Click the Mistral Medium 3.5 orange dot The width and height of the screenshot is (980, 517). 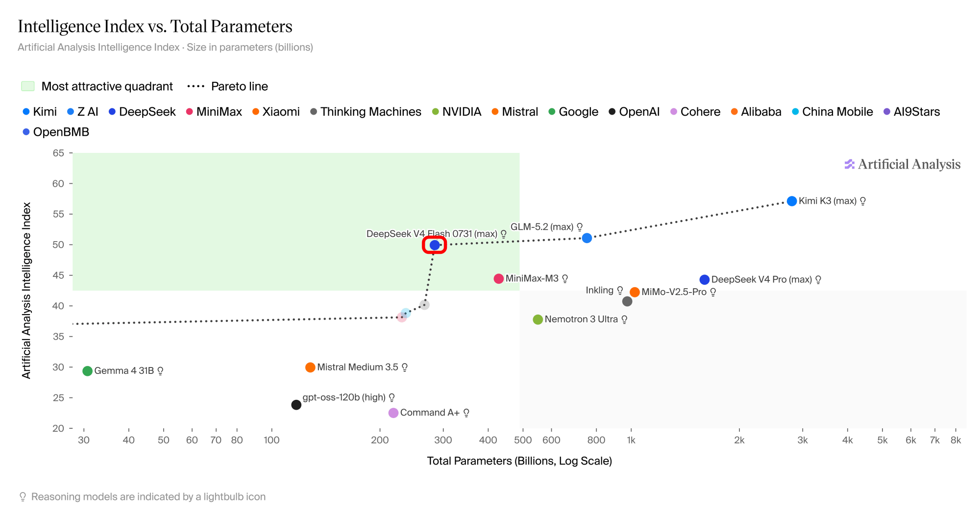(x=310, y=367)
